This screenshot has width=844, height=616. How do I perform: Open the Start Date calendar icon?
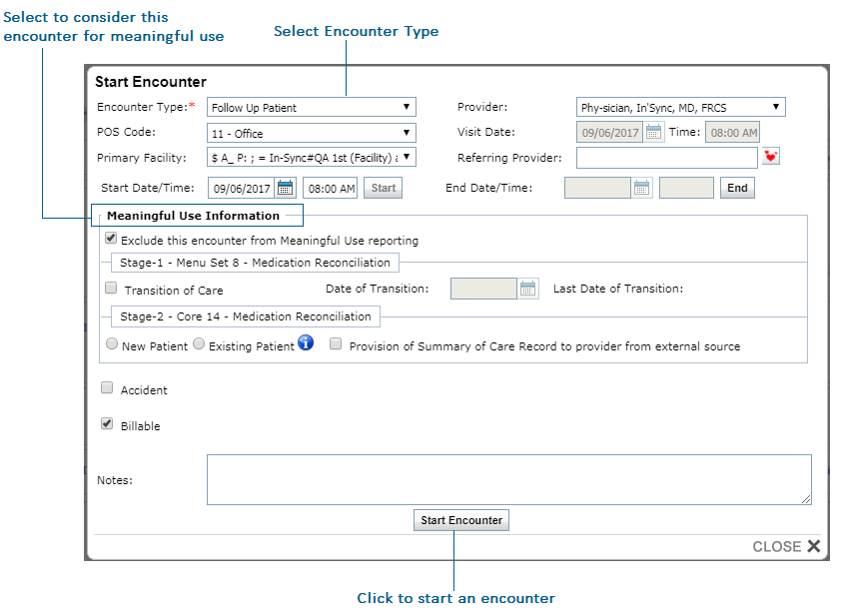[285, 188]
